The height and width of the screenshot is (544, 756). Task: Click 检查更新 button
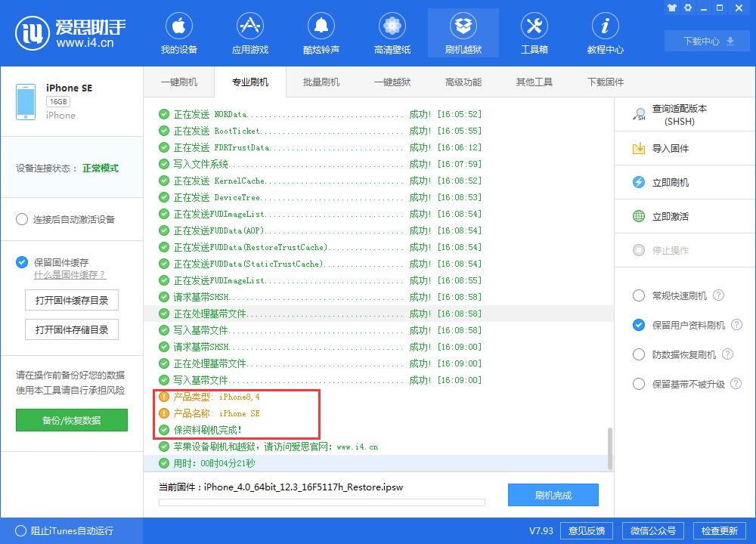(720, 530)
